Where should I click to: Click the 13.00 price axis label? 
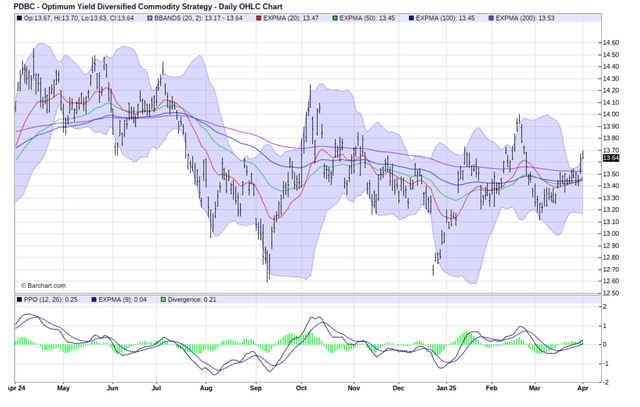point(611,234)
